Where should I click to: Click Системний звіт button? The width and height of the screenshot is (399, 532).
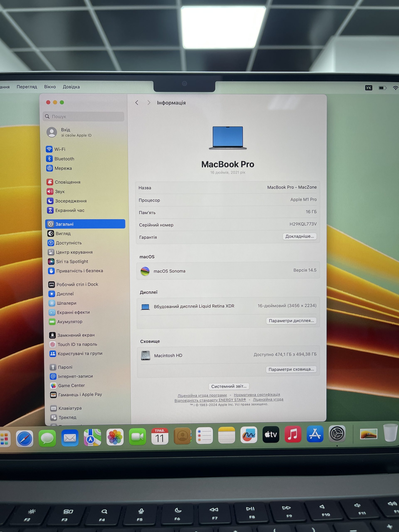[229, 386]
